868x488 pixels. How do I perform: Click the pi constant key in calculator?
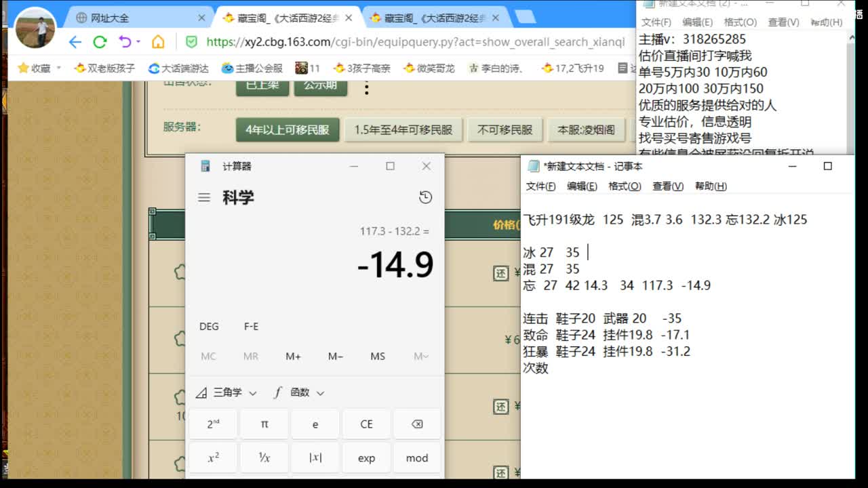click(x=264, y=424)
